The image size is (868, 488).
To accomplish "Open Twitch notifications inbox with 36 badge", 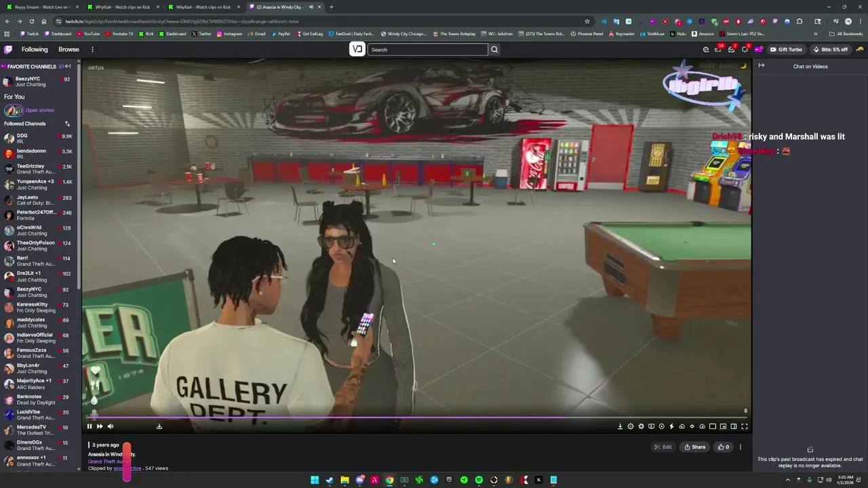I will click(718, 49).
